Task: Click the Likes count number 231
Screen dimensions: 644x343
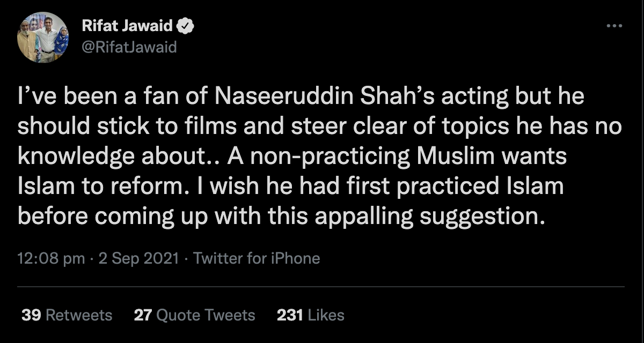Action: click(x=290, y=315)
